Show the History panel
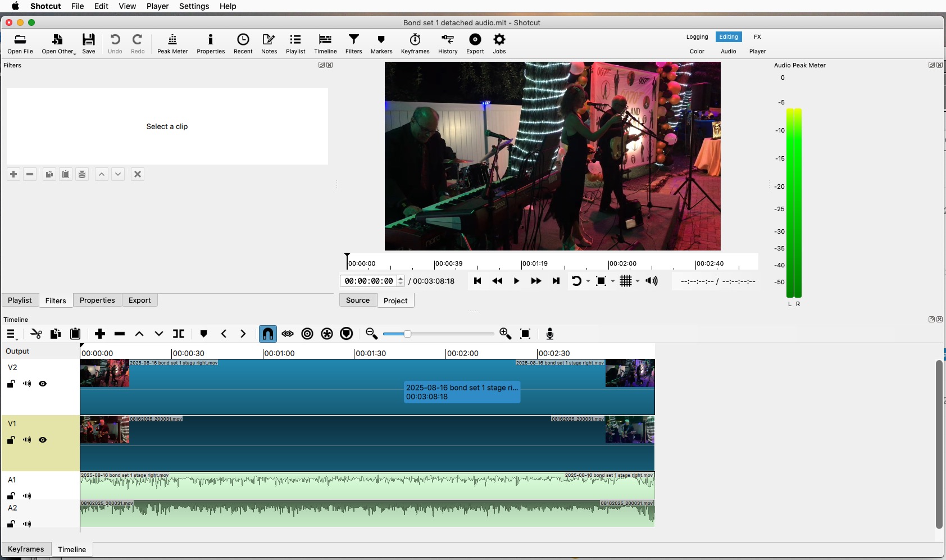This screenshot has width=946, height=560. pos(448,44)
